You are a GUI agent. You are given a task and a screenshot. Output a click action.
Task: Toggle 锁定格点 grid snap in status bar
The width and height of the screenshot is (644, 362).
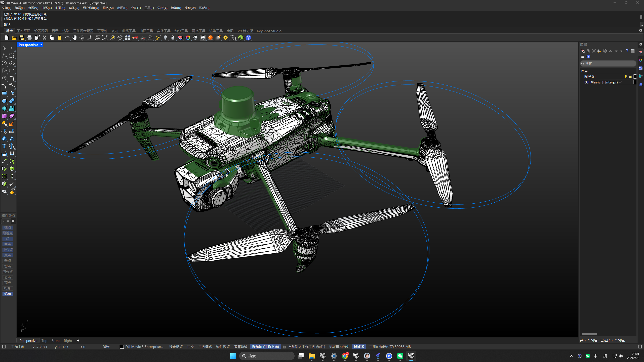pos(176,347)
